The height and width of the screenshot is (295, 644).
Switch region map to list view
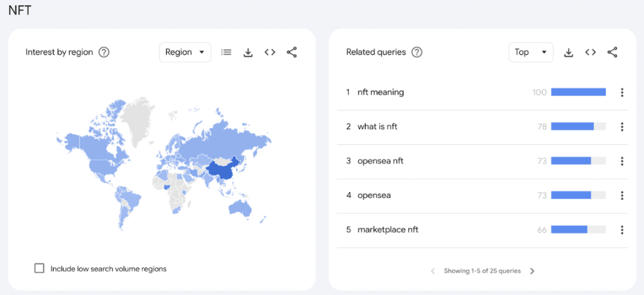[x=226, y=52]
